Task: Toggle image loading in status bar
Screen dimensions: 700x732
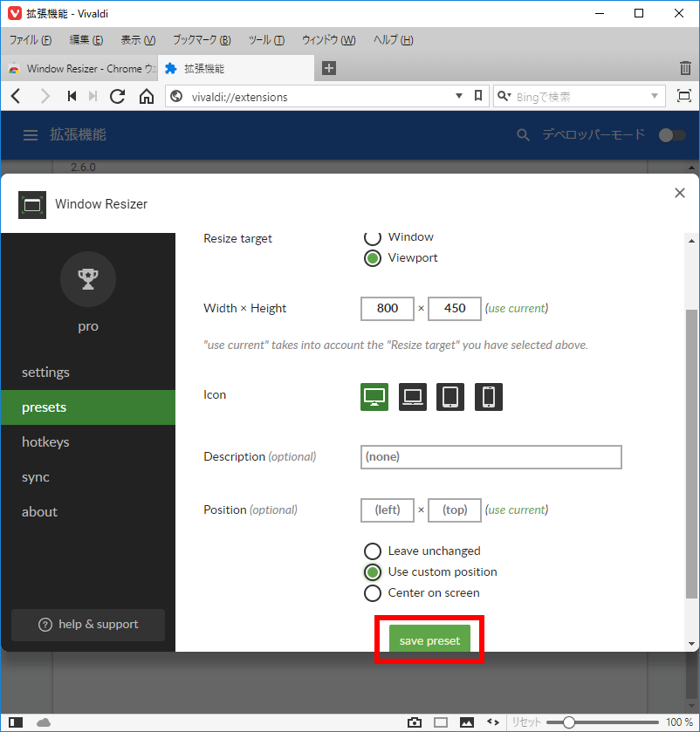Action: click(x=466, y=722)
